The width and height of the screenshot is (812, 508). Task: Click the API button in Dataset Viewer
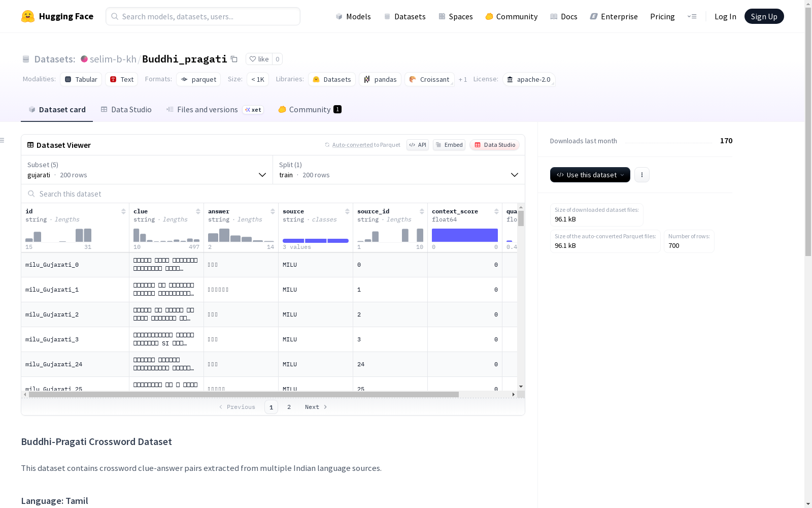point(418,145)
